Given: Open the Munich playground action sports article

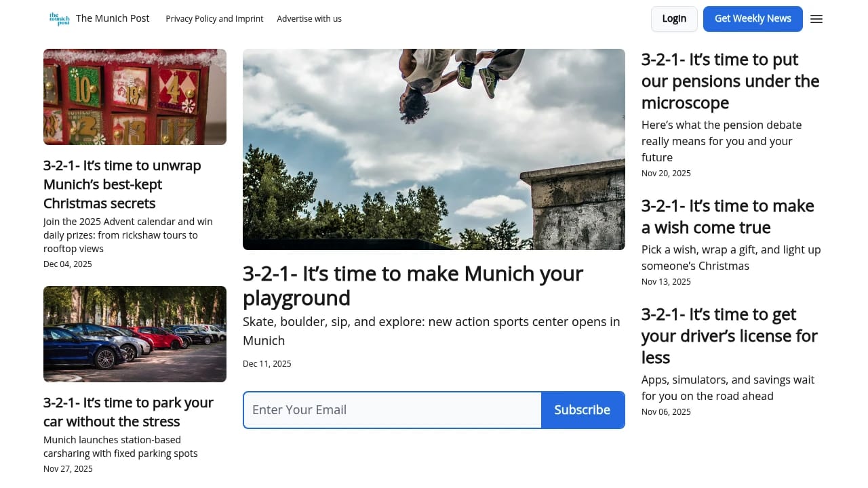Looking at the screenshot, I should tap(412, 285).
